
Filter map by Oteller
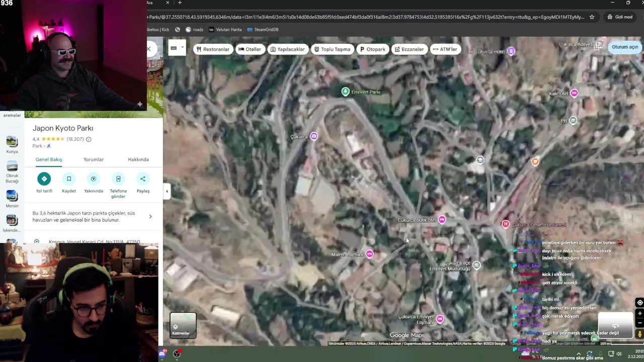(250, 49)
